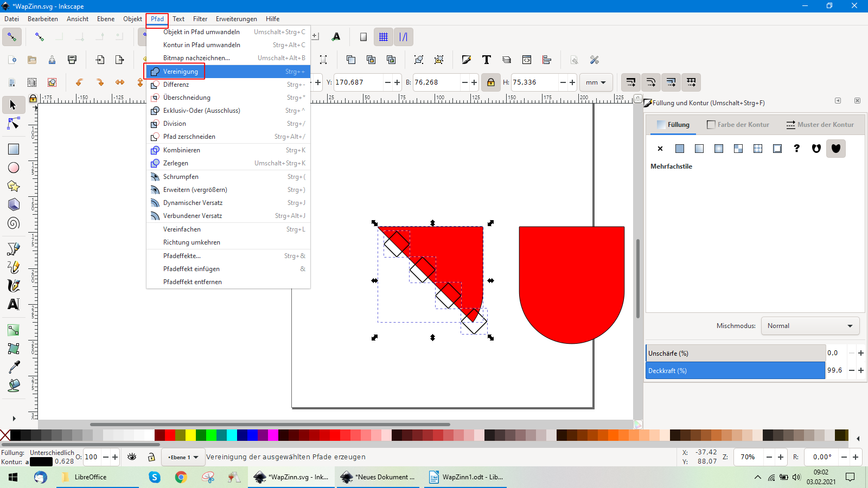
Task: Pick the Calligraphy tool
Action: (x=14, y=286)
